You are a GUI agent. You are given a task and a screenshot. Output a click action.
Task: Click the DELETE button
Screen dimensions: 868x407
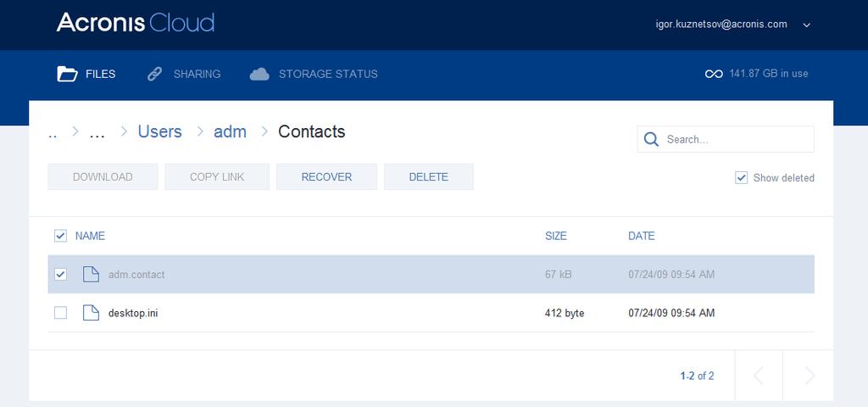tap(428, 176)
